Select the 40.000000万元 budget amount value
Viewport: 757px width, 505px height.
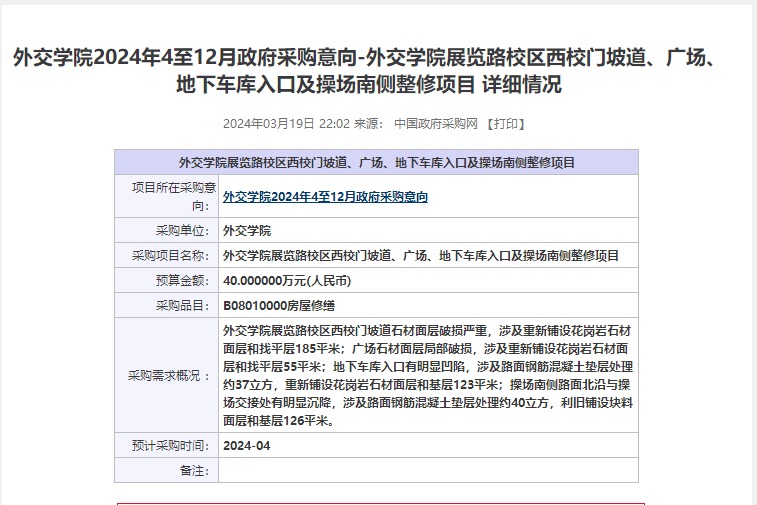287,280
